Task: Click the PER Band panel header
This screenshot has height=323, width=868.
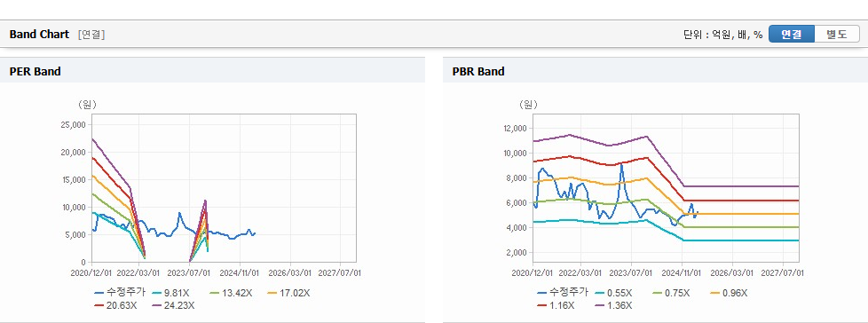Action: [213, 71]
